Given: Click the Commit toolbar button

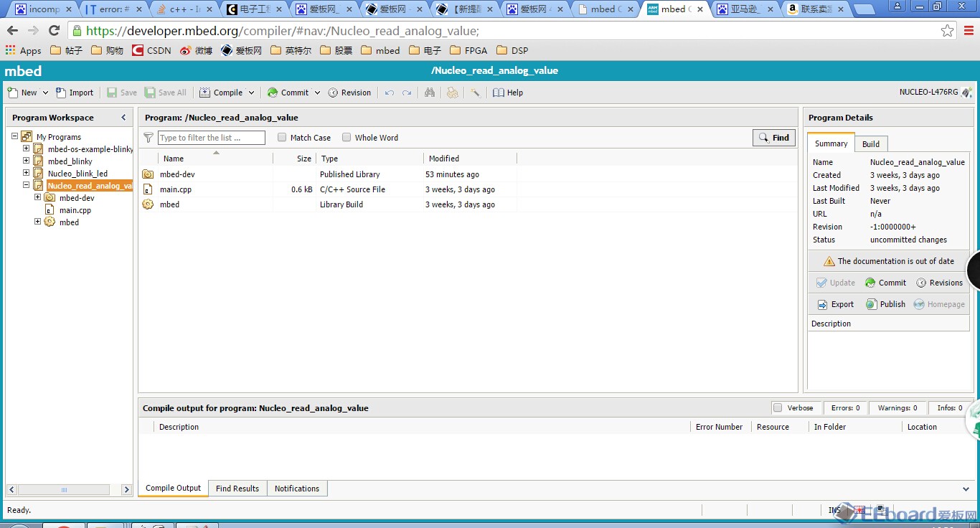Looking at the screenshot, I should click(288, 93).
